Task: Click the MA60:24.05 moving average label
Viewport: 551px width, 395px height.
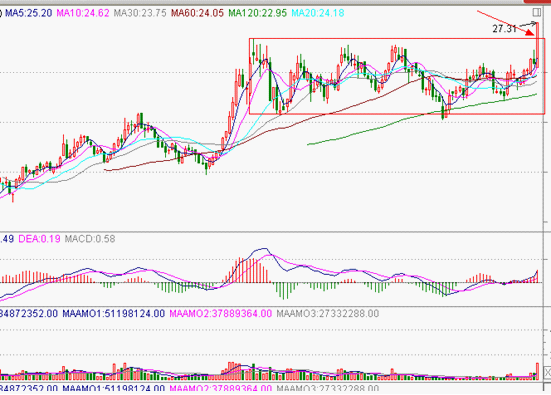Action: pos(197,13)
